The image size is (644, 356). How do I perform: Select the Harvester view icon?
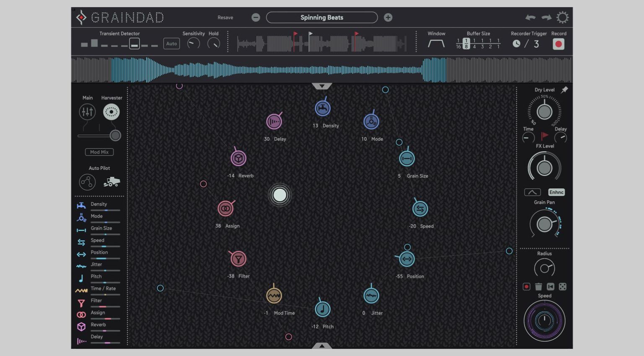pos(112,112)
